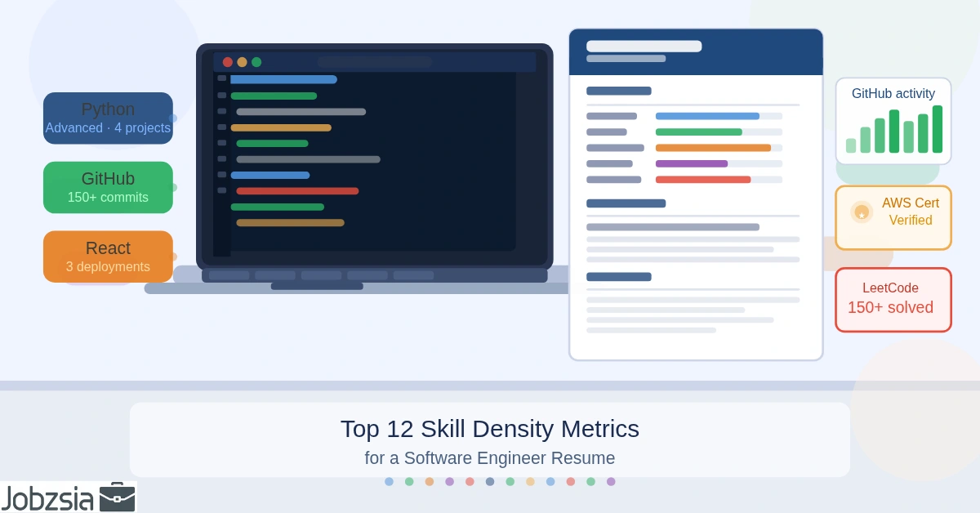Click the green skill bar in resume
Screen dimensions: 980x513
(699, 132)
